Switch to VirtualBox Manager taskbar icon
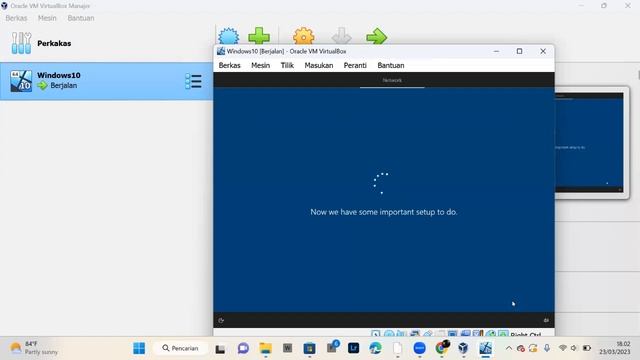This screenshot has height=360, width=640. (463, 348)
